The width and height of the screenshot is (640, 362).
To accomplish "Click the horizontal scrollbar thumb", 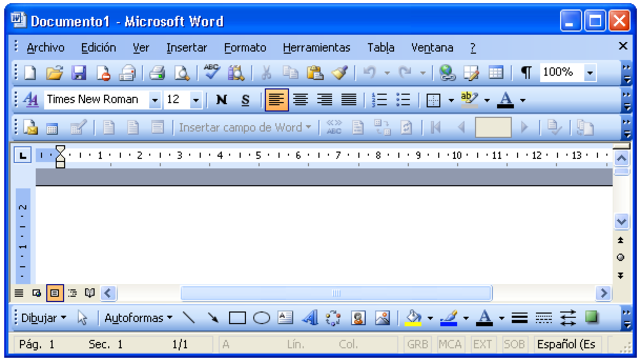I will 336,293.
